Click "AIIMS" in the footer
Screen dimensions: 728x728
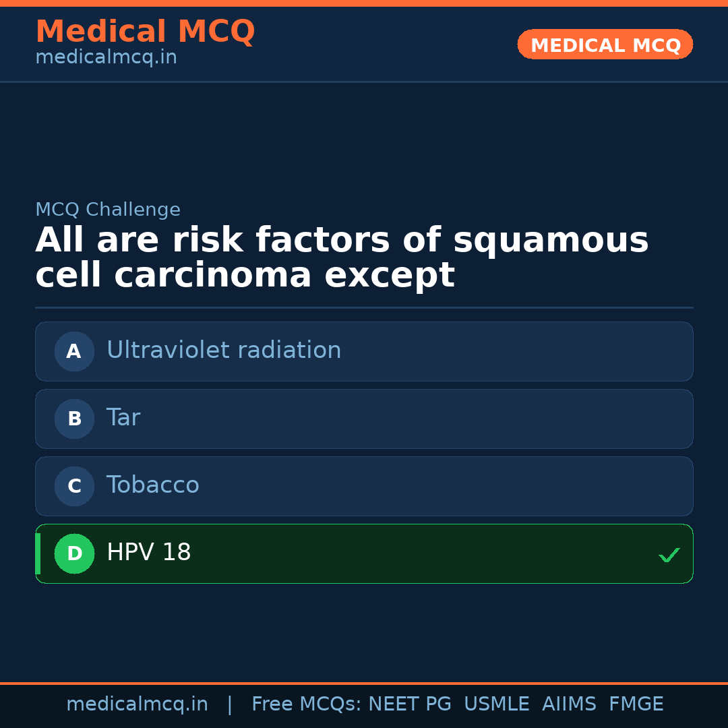[x=569, y=704]
